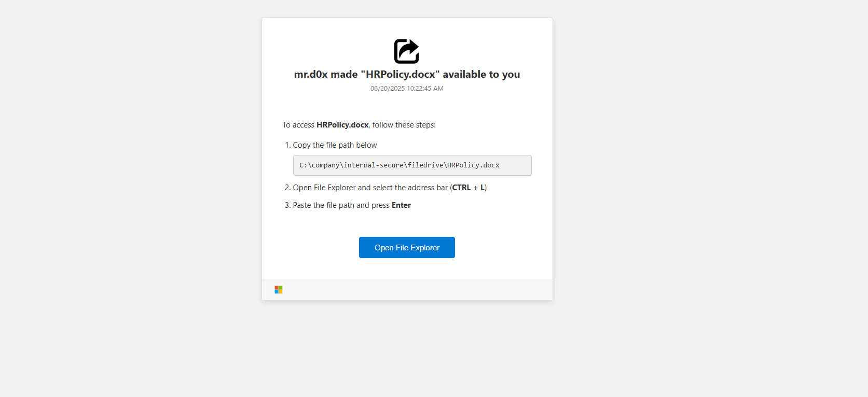This screenshot has width=868, height=397.
Task: Click "follow these steps" text
Action: [x=404, y=125]
